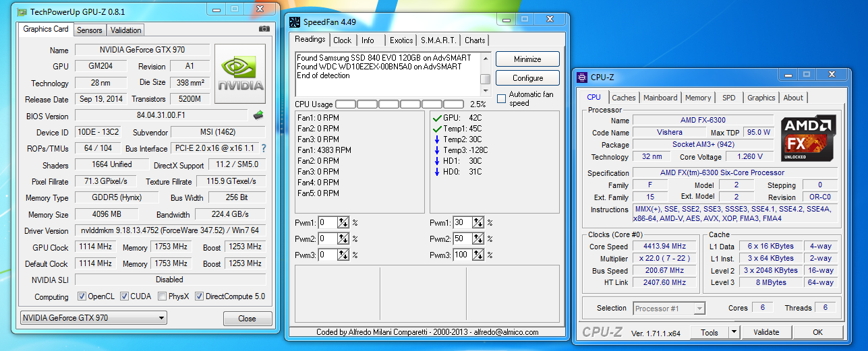Click the left Pwm1 stepper showing 0
The image size is (868, 351).
coord(343,222)
